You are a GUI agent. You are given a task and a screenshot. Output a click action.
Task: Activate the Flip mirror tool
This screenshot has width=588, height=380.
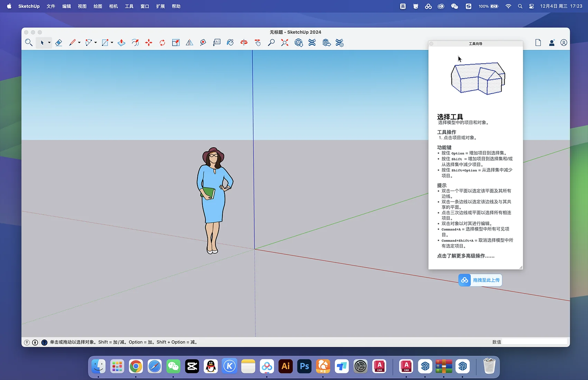189,43
